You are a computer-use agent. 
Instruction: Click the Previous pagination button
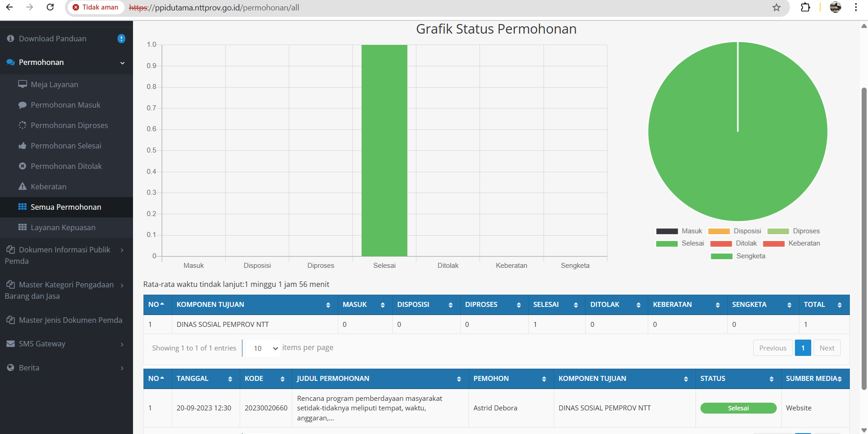pos(772,348)
